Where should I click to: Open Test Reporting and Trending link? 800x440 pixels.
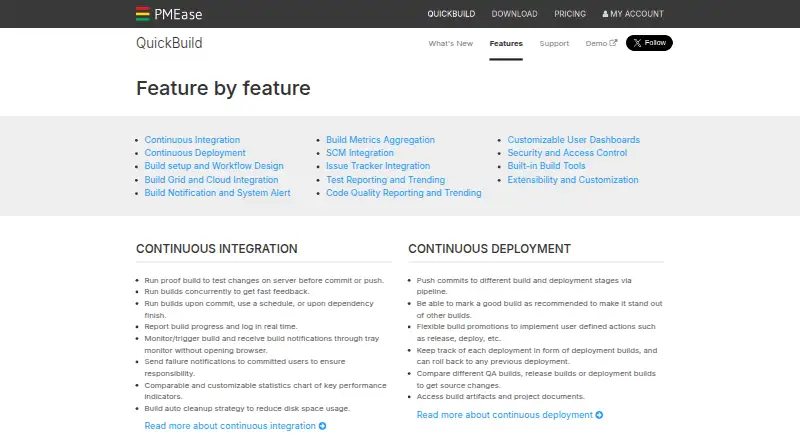(x=385, y=180)
